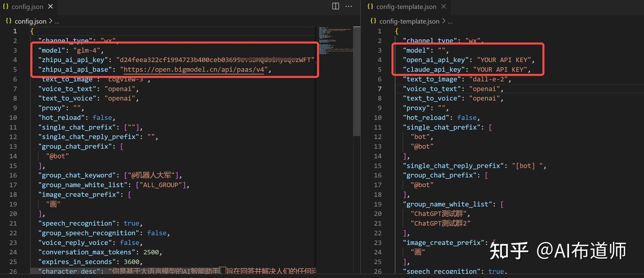Click the "group_speech_recognition" key
The image size is (644, 278).
click(x=89, y=233)
